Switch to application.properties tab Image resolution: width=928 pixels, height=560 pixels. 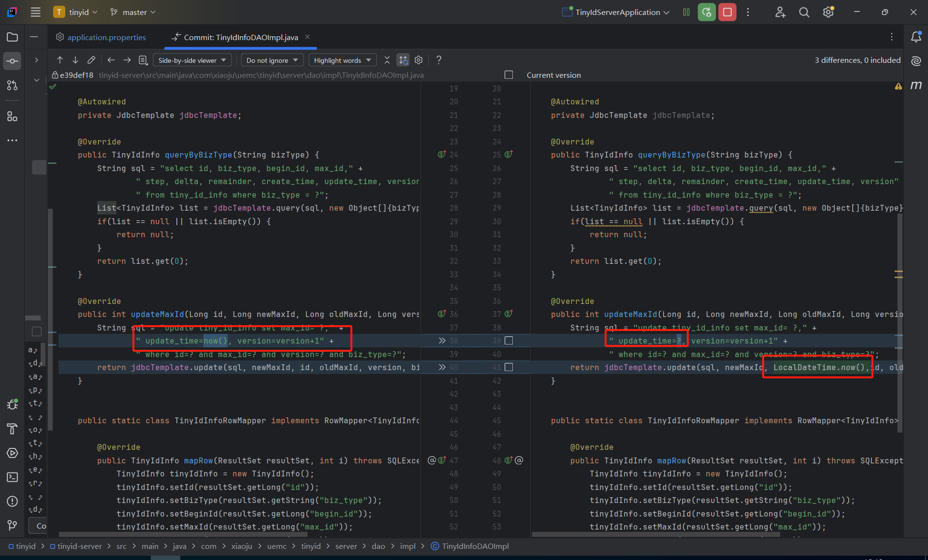coord(106,37)
